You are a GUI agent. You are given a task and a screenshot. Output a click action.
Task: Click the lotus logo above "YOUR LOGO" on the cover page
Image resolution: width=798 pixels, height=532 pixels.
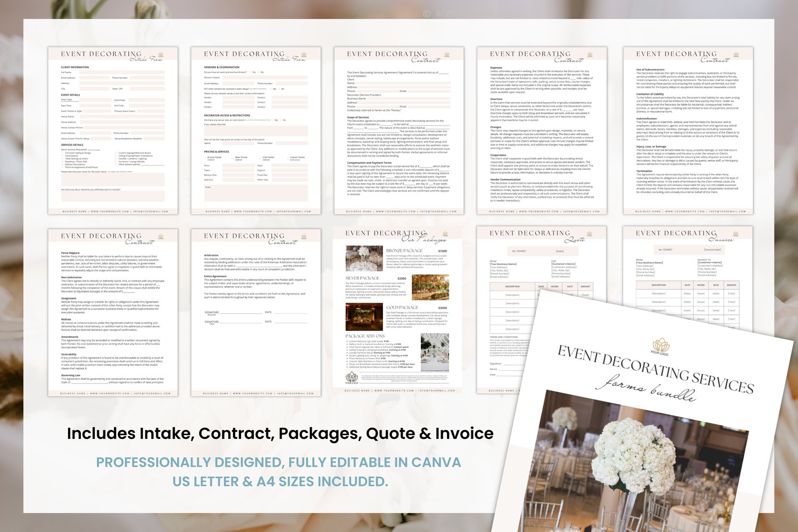click(x=661, y=344)
